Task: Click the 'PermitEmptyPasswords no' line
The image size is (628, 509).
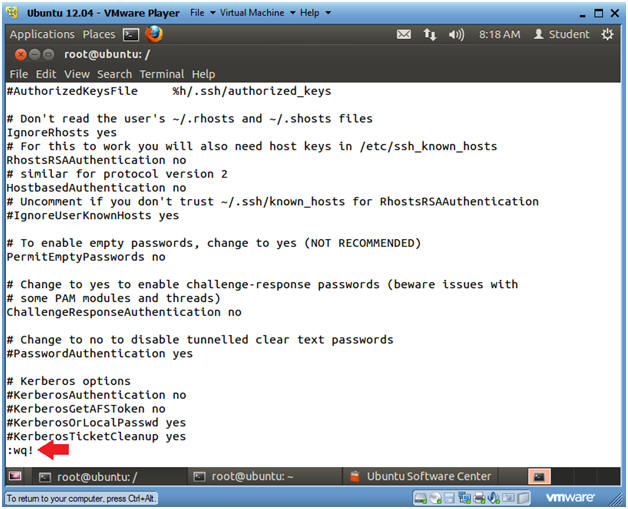Action: coord(86,257)
